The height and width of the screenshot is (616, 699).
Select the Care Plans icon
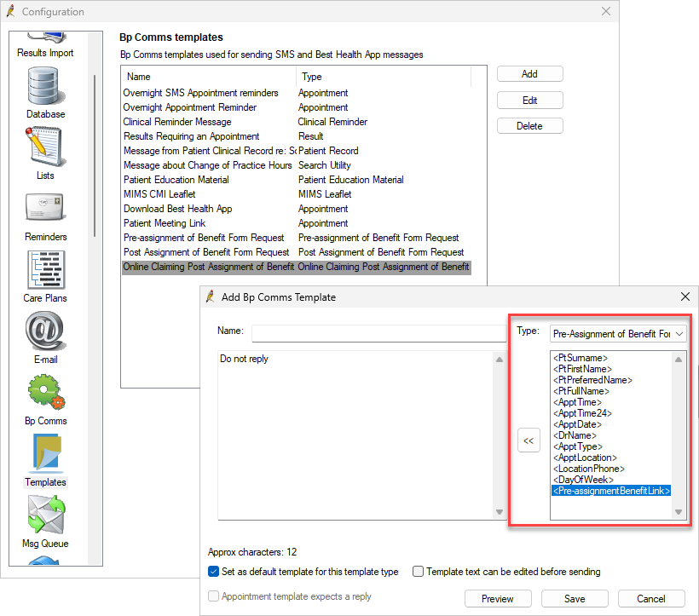pos(45,276)
